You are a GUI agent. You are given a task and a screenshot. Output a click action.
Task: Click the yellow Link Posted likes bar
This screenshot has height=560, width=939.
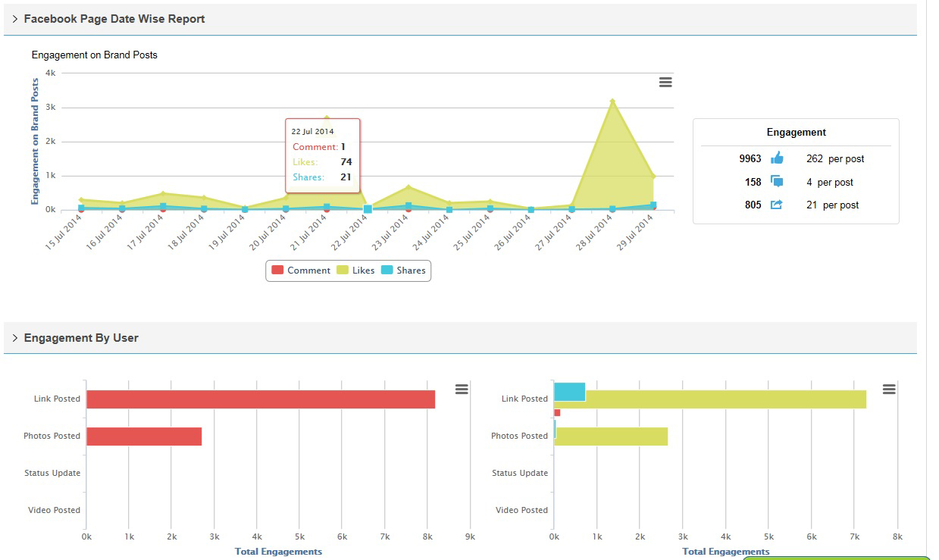(x=720, y=399)
